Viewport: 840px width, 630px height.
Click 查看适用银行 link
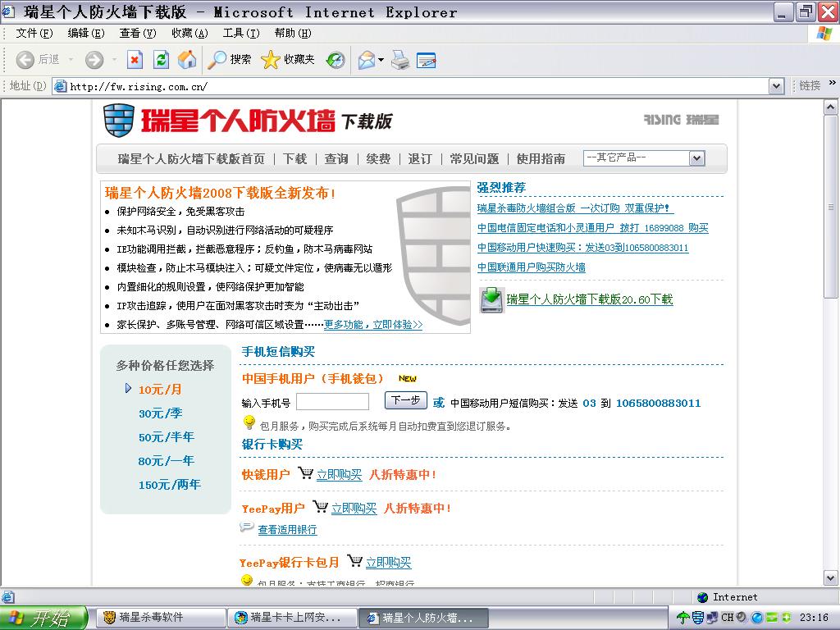click(x=287, y=530)
